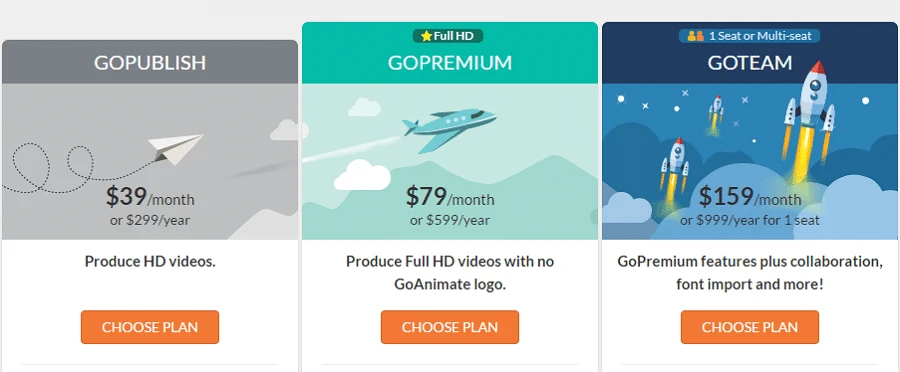This screenshot has height=372, width=900.
Task: Click the Produce HD videos description
Action: (150, 262)
